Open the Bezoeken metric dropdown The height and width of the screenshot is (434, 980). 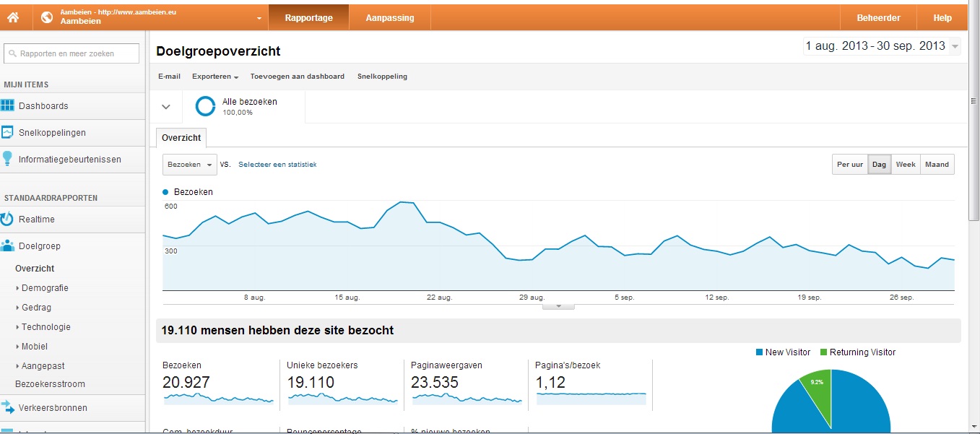(190, 165)
